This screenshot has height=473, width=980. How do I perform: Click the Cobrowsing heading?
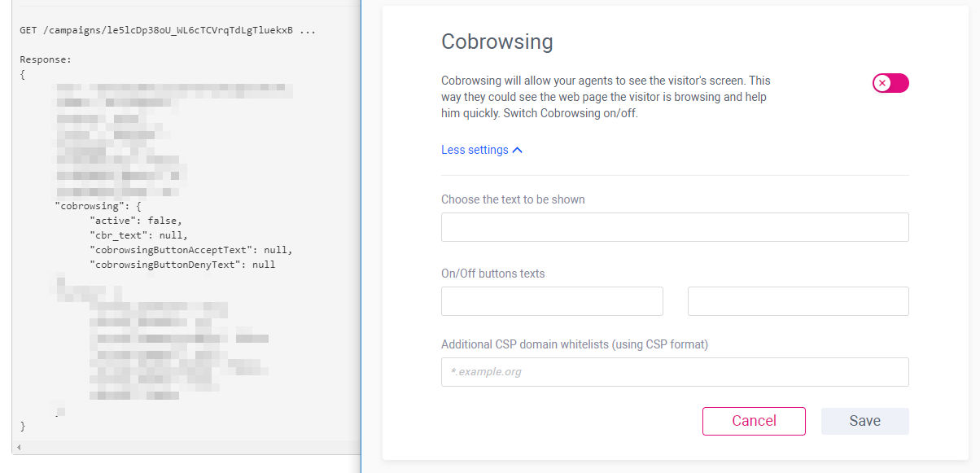[x=497, y=42]
